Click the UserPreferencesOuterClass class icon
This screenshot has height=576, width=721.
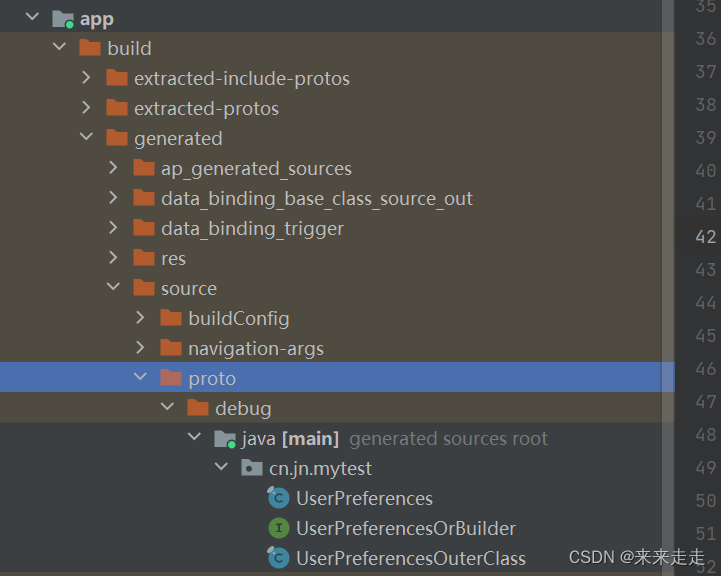(x=279, y=558)
